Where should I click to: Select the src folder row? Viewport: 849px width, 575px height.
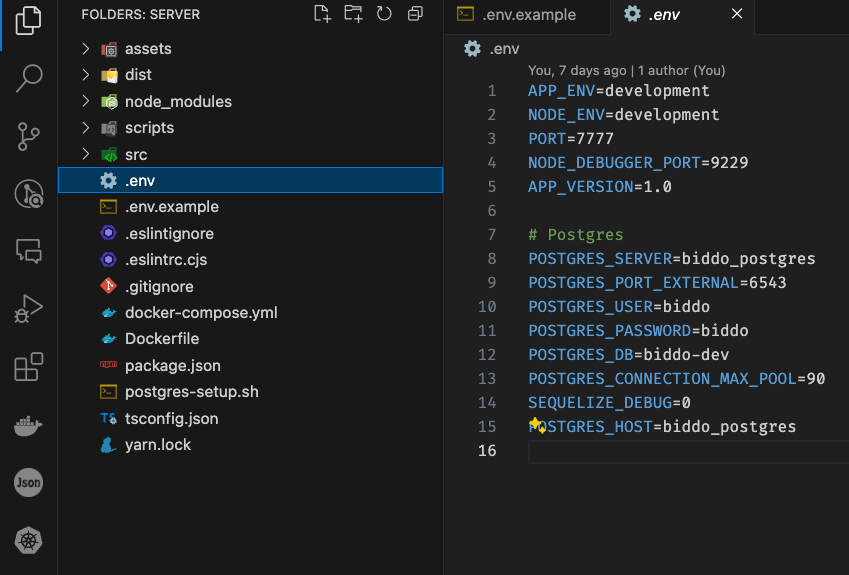[250, 154]
